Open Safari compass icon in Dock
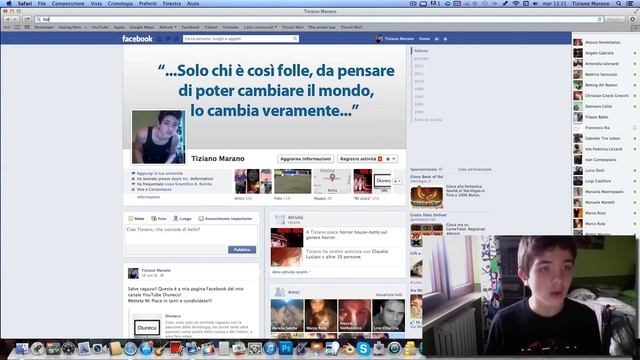 point(131,349)
